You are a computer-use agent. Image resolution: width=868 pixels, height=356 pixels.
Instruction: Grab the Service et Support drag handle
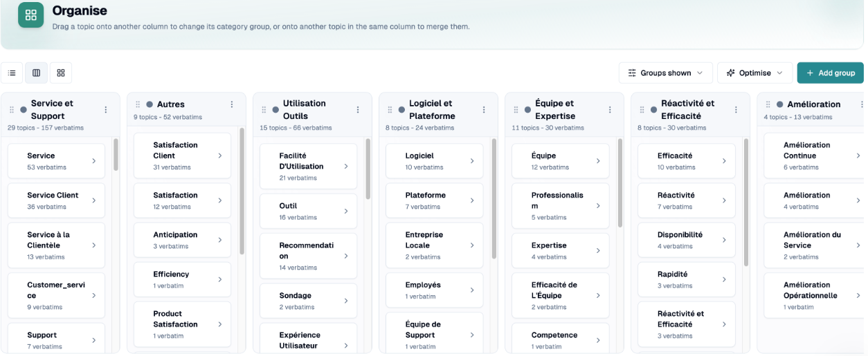pos(12,110)
